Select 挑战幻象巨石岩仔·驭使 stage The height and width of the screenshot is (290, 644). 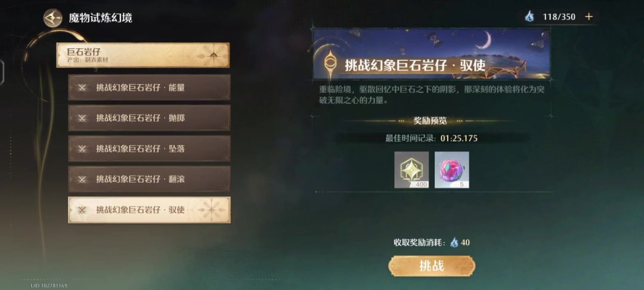click(149, 210)
